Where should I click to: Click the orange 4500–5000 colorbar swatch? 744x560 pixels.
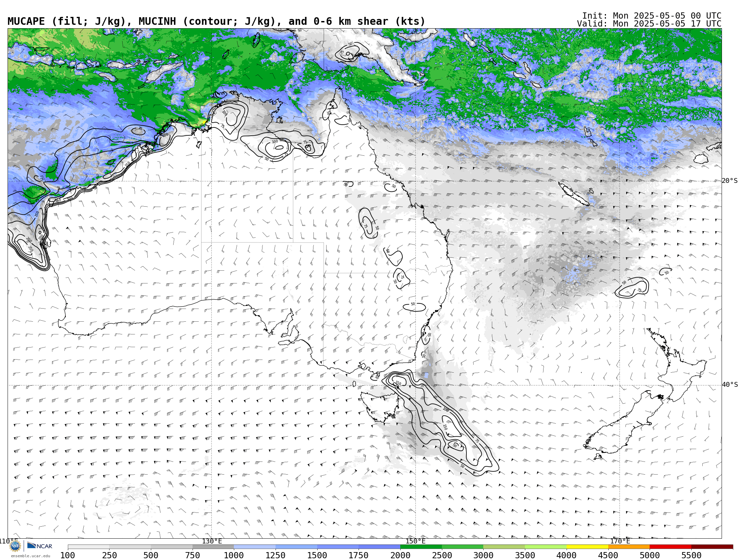click(x=629, y=547)
